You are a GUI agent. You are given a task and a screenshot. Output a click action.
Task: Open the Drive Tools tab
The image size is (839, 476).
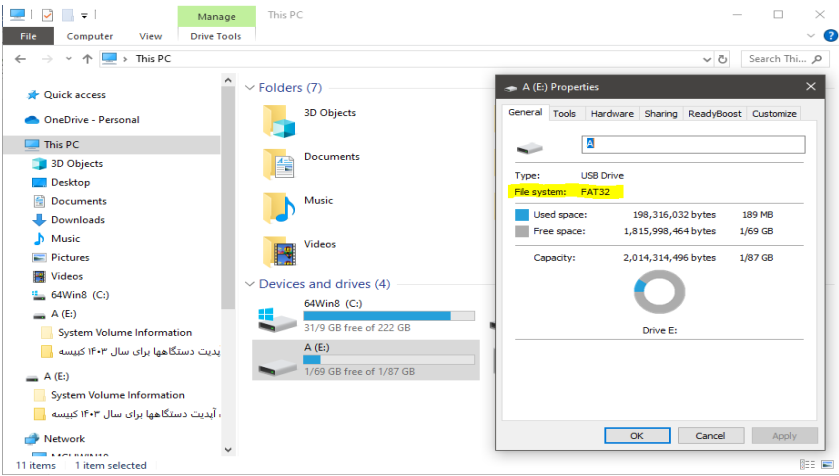216,36
